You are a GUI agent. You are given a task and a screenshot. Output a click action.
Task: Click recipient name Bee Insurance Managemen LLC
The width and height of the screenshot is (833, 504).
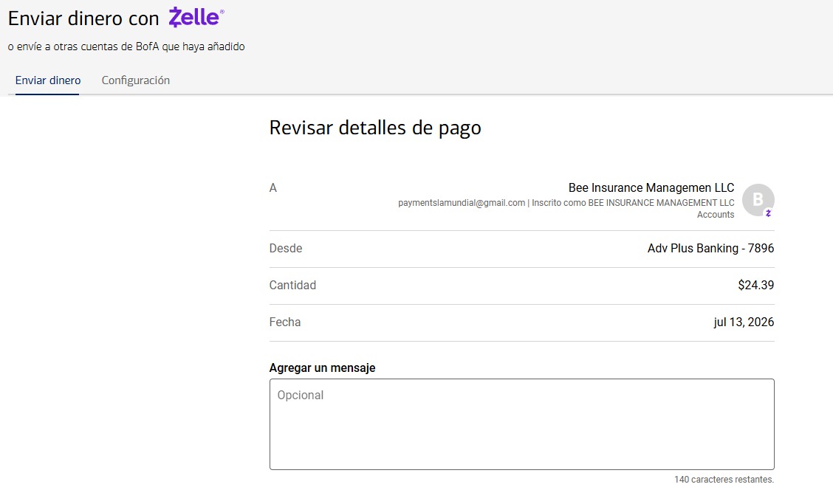(x=651, y=187)
